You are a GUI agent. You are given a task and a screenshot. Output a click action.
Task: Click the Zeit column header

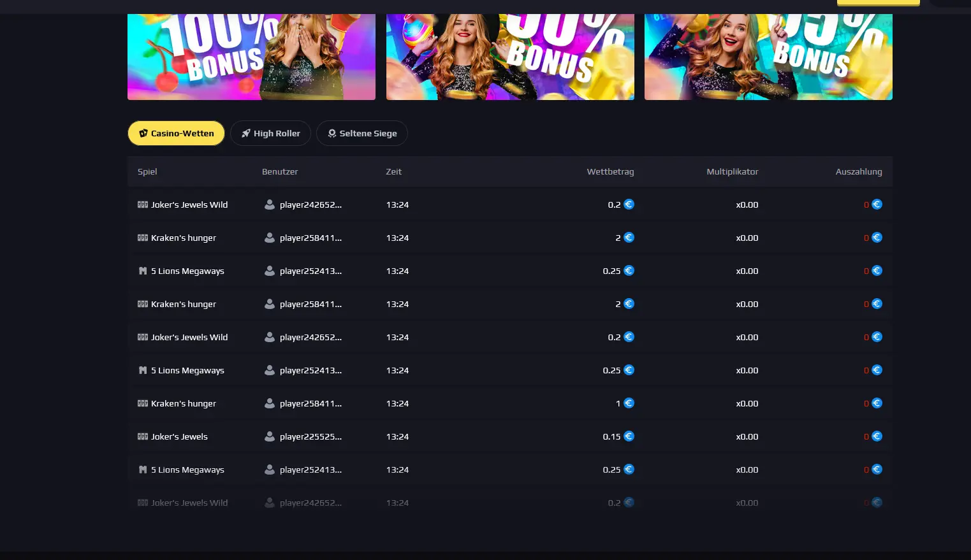(x=394, y=171)
